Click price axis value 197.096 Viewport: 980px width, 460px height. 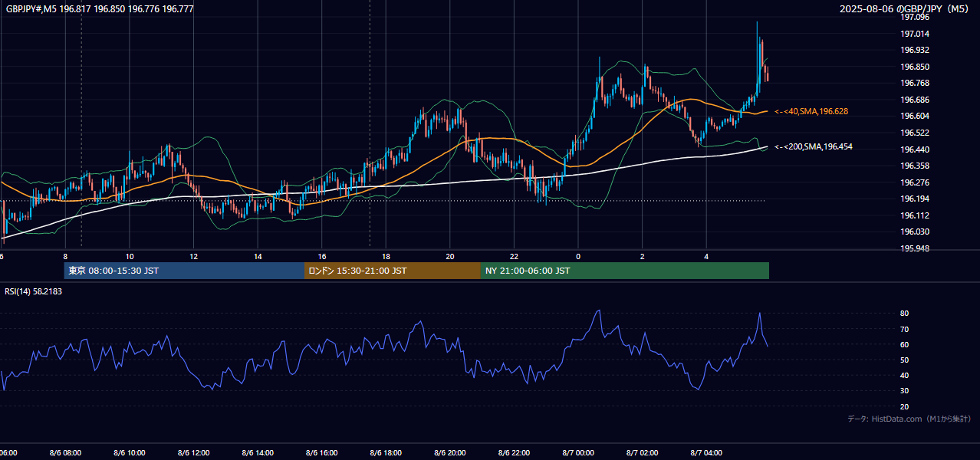(x=915, y=17)
